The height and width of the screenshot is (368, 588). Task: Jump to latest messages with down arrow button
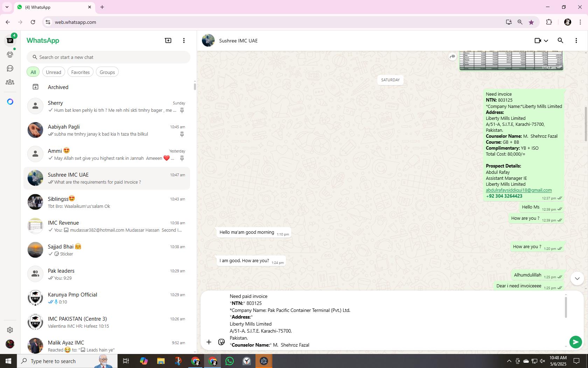click(x=577, y=279)
